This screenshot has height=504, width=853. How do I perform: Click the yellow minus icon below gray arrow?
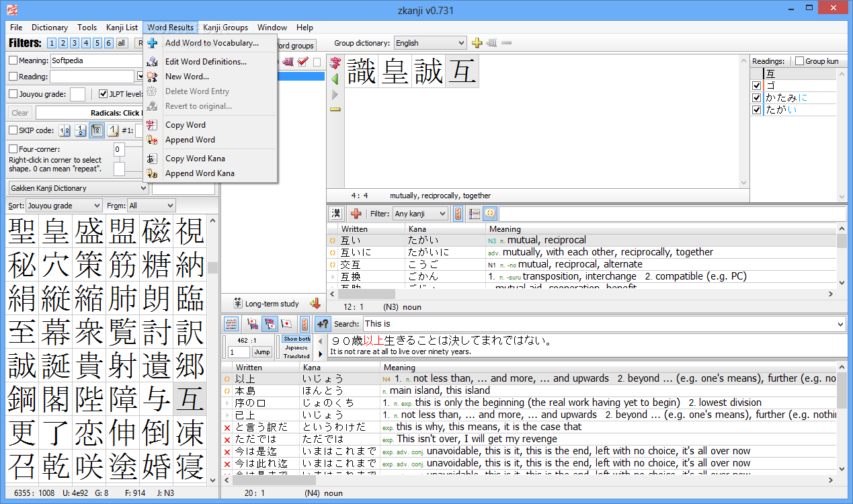[335, 109]
